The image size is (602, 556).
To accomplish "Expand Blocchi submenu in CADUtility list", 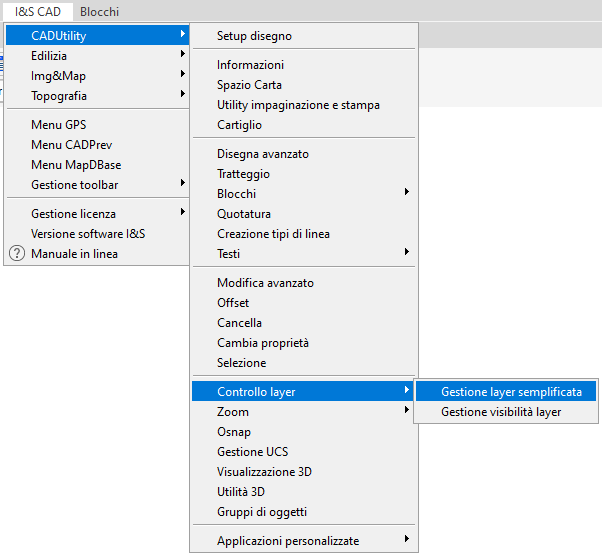I will click(304, 194).
